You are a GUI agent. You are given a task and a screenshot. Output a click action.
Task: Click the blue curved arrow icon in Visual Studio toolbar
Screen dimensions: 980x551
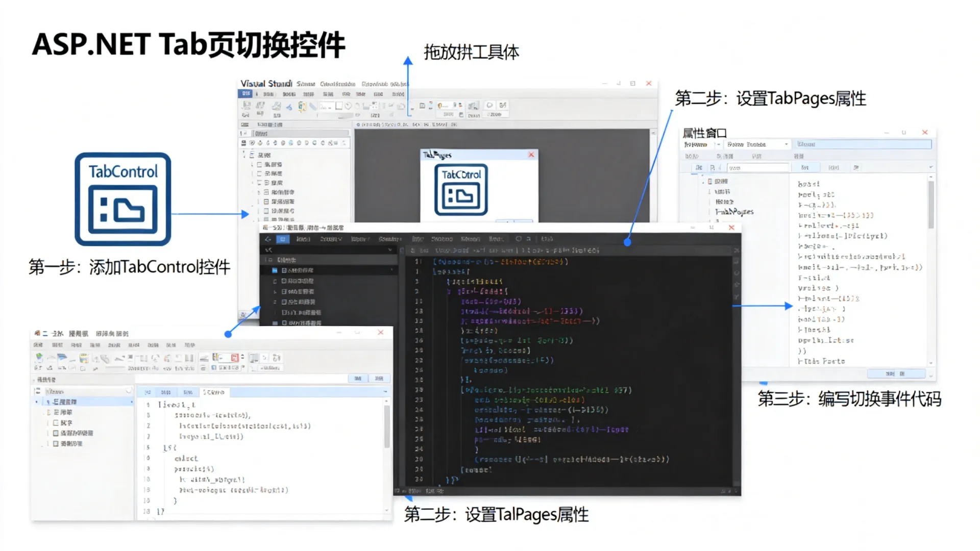click(289, 106)
